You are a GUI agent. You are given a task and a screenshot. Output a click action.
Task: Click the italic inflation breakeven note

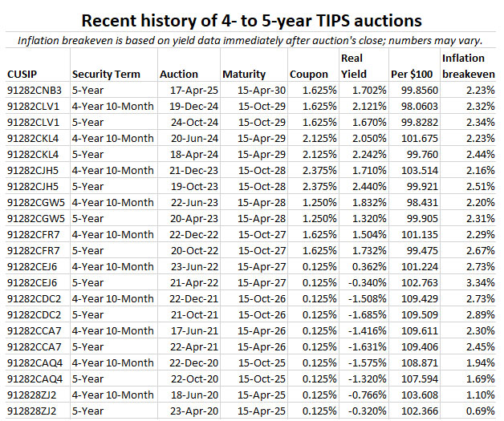click(252, 40)
